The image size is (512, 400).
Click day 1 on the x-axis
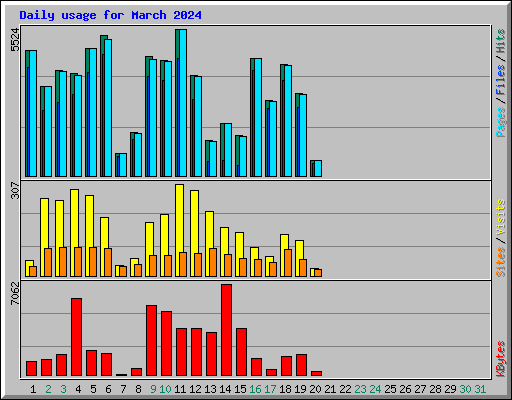coord(33,389)
